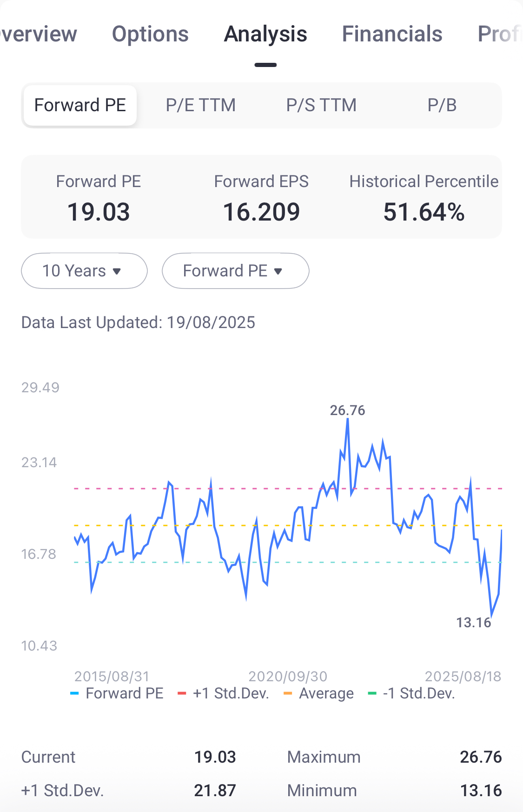Screen dimensions: 523x812
Task: Click the Forward EPS 16.209 value
Action: click(x=261, y=212)
